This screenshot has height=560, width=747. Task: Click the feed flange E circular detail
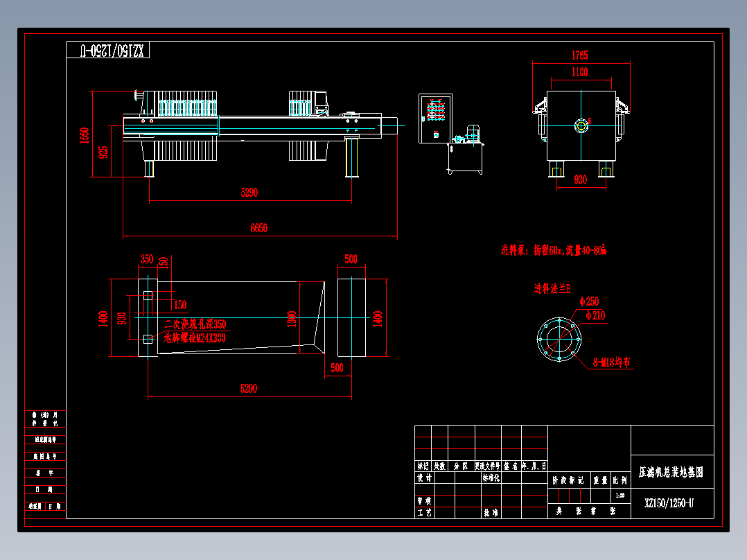559,340
